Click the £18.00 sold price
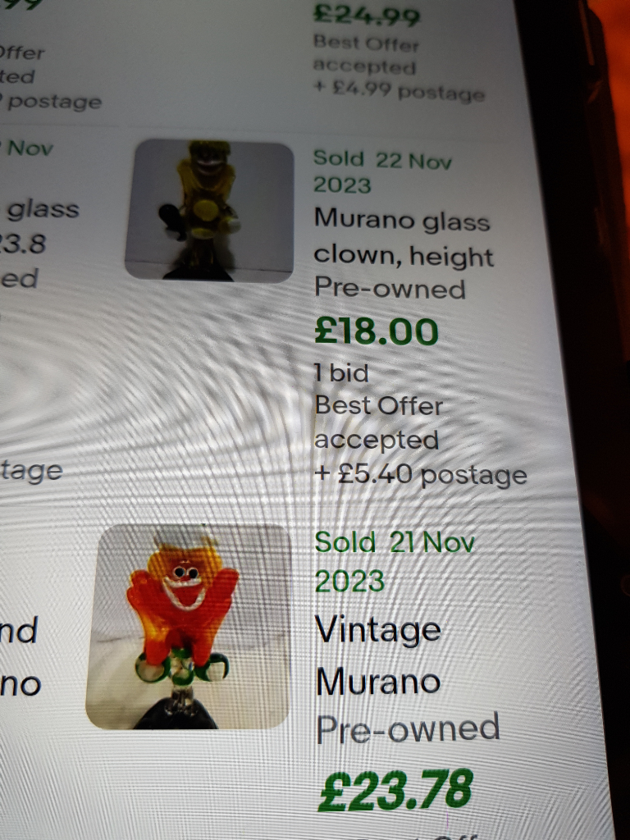 pos(376,331)
